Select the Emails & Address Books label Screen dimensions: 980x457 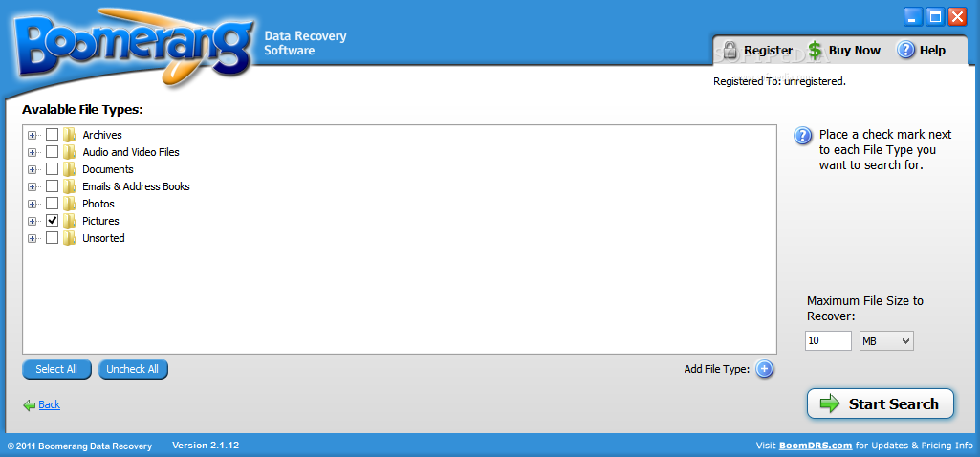click(x=137, y=186)
